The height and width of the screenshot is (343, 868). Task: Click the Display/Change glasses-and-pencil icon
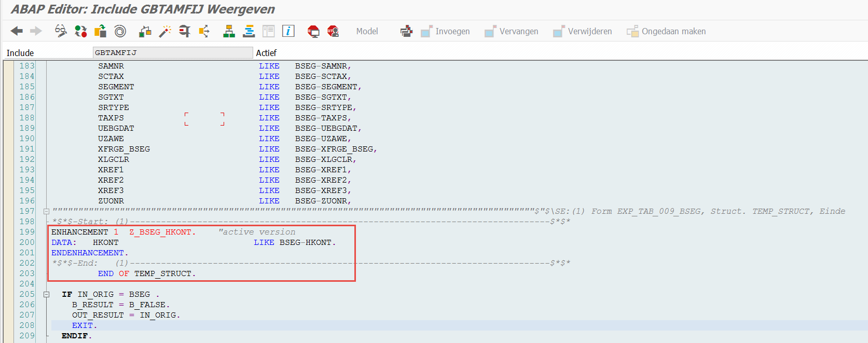61,31
